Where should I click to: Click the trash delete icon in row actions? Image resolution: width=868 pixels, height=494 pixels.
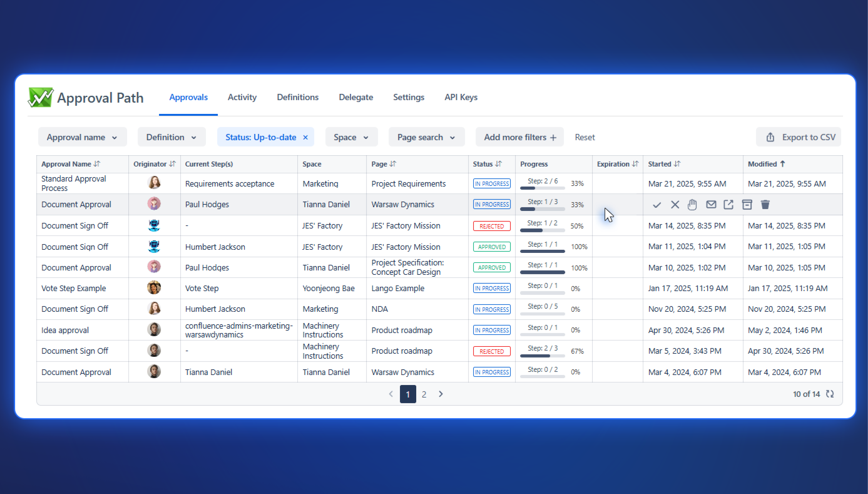pyautogui.click(x=765, y=205)
